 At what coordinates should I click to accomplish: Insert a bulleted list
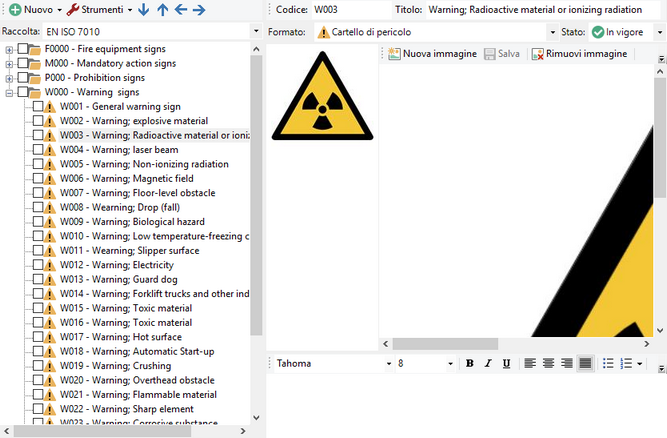[609, 363]
